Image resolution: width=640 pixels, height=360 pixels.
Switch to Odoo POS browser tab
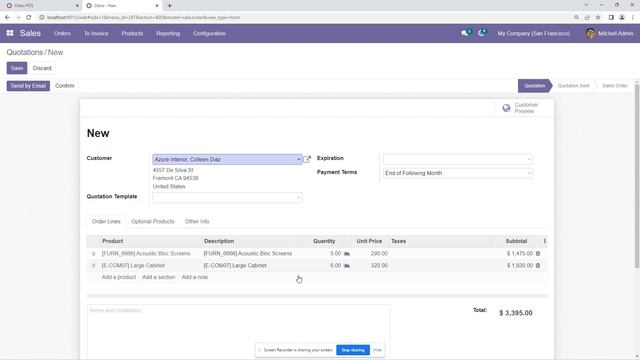point(41,6)
